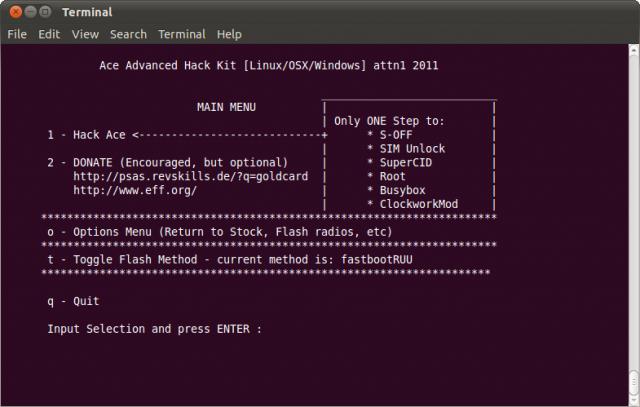
Task: Click the '* Busybox' entry
Action: pos(396,190)
